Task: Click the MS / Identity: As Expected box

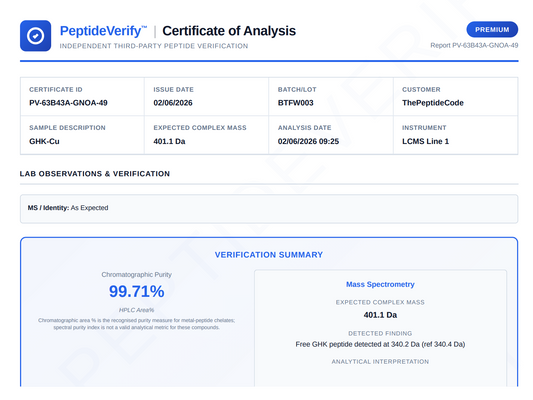Action: [x=269, y=209]
